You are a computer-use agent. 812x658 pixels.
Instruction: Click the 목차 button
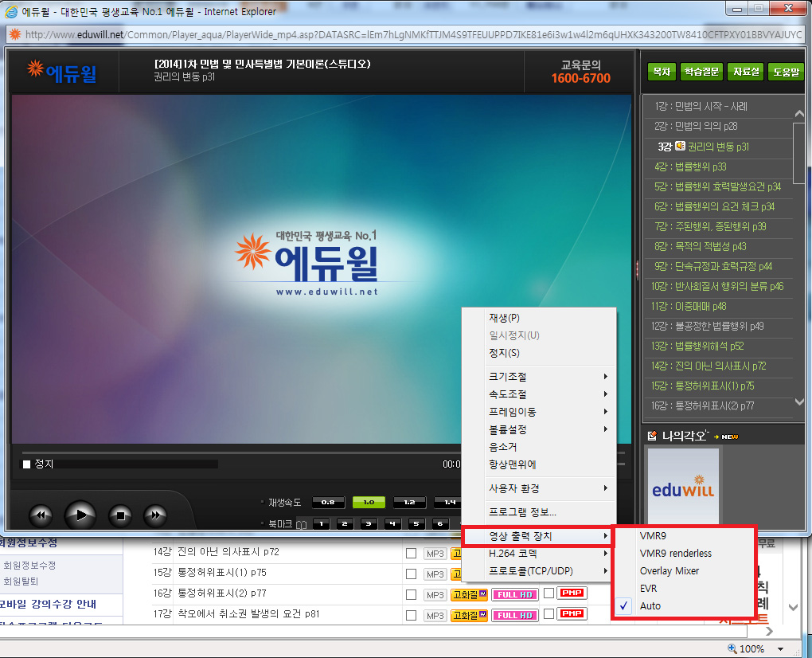coord(661,72)
